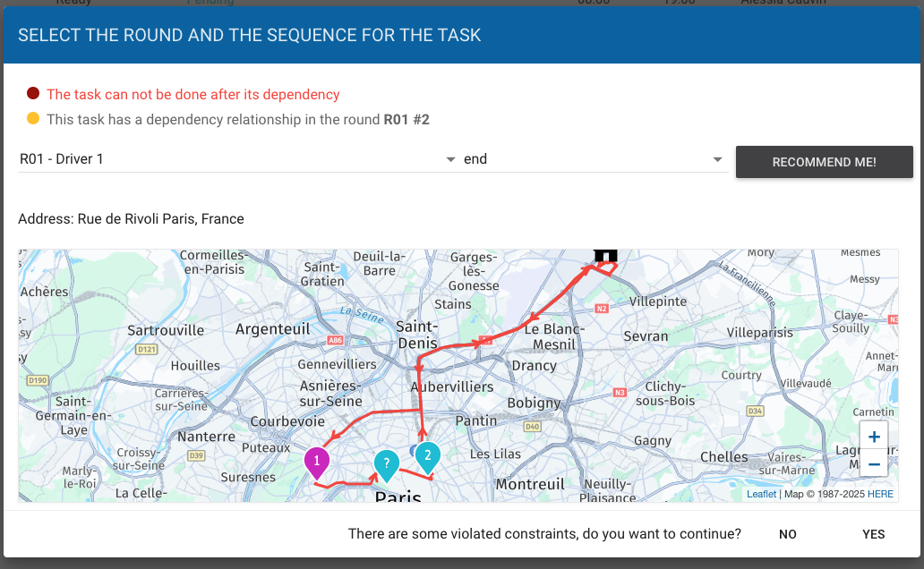
Task: Open the HERE map attribution link
Action: [880, 494]
